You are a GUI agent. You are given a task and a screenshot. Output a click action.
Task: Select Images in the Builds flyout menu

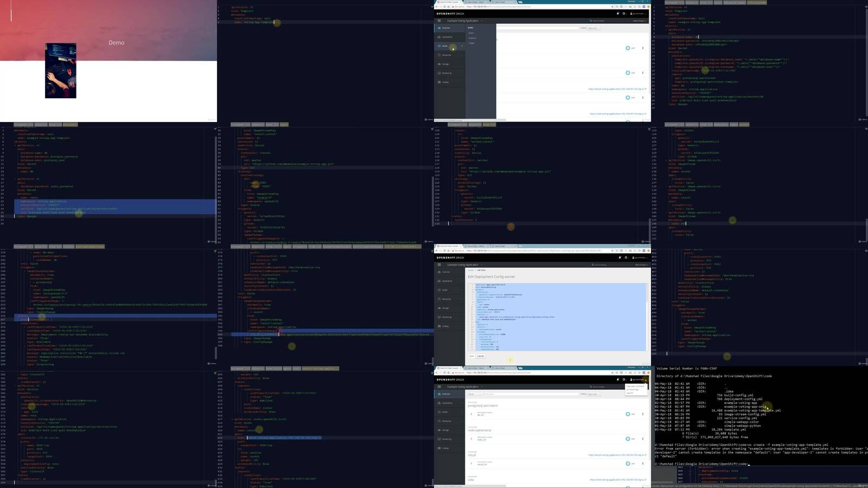tap(471, 43)
